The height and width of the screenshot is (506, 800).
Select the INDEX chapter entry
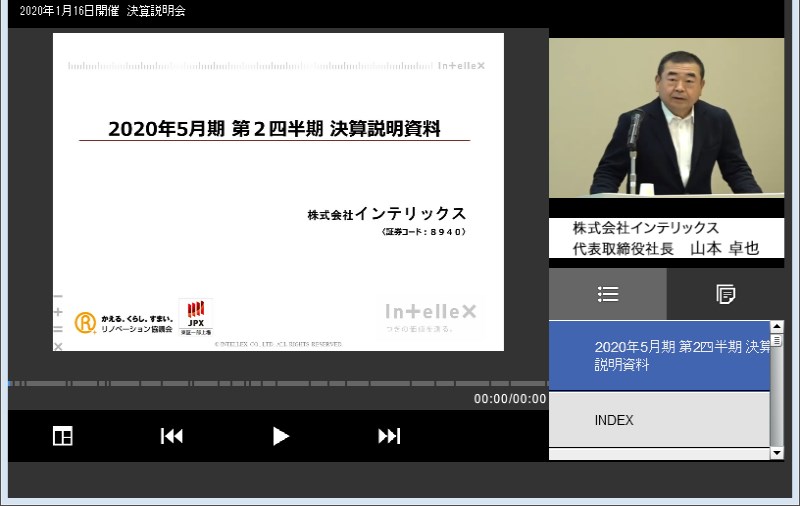[x=659, y=420]
